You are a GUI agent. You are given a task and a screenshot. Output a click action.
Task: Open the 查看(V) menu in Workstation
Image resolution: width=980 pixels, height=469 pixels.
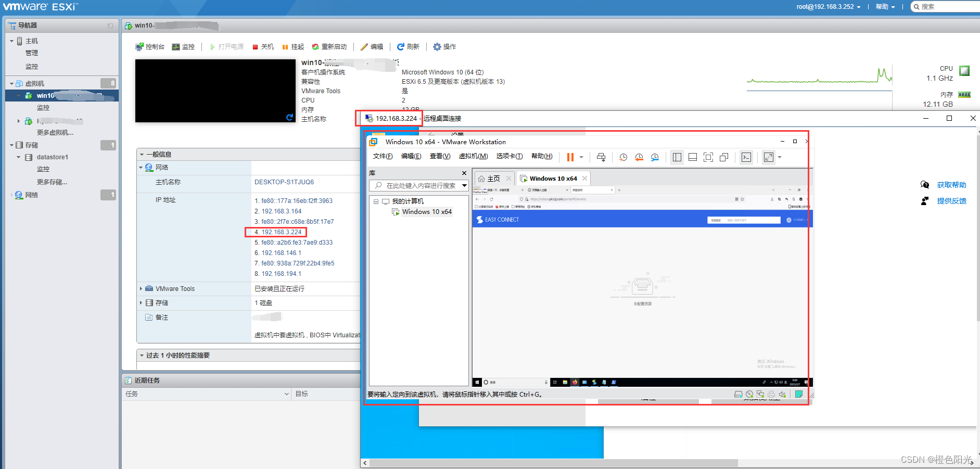[440, 156]
